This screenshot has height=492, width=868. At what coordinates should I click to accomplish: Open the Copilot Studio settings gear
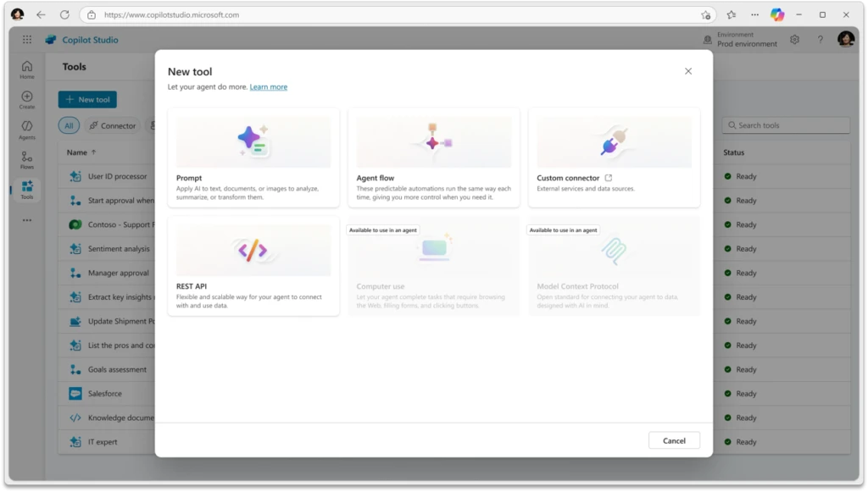[794, 39]
